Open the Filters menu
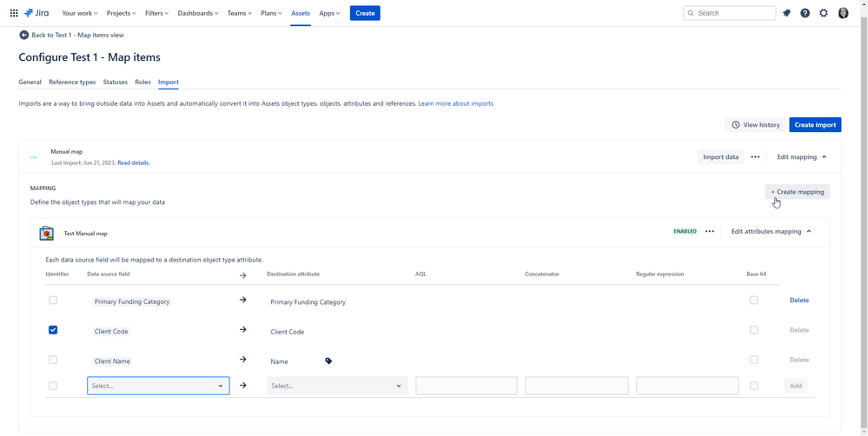868x436 pixels. 158,13
